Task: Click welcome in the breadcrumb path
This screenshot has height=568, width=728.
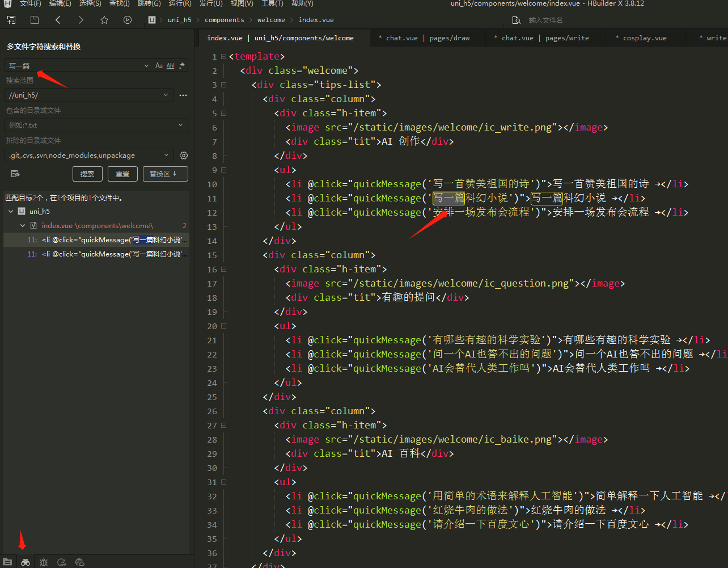Action: [x=271, y=20]
